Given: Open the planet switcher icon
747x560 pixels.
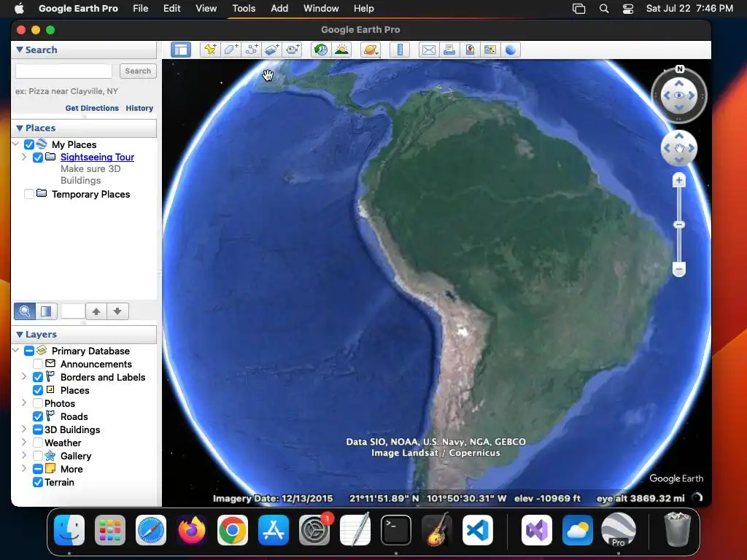Looking at the screenshot, I should tap(371, 50).
